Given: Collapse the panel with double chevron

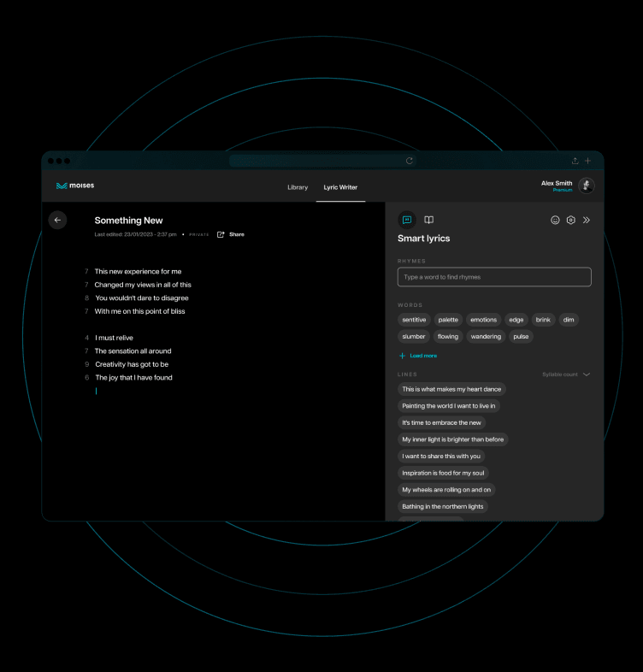Looking at the screenshot, I should click(x=587, y=220).
